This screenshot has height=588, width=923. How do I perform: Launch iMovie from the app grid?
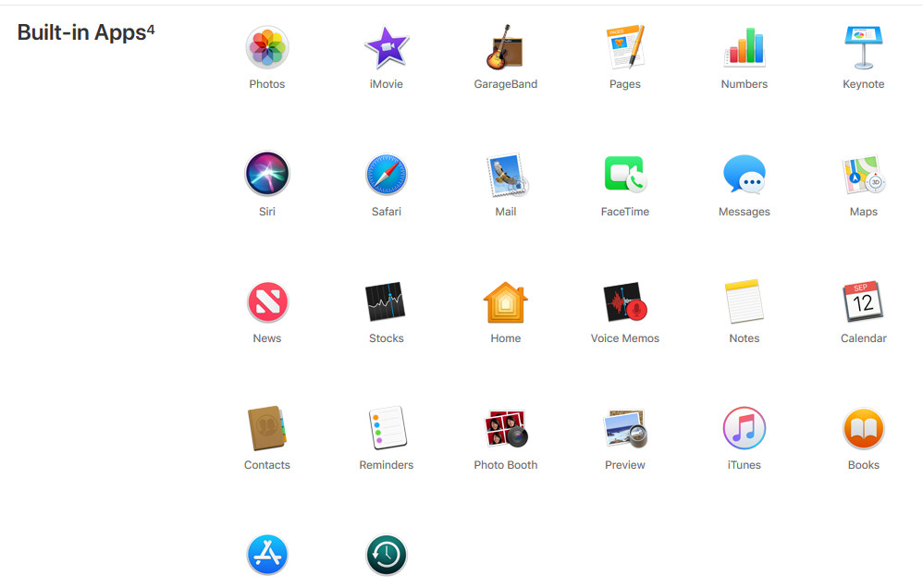[x=386, y=48]
